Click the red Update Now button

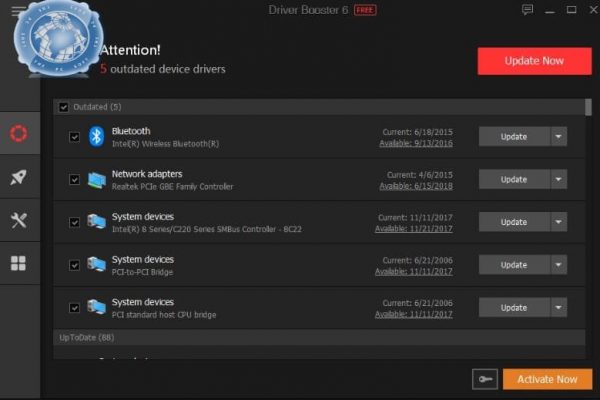click(535, 61)
